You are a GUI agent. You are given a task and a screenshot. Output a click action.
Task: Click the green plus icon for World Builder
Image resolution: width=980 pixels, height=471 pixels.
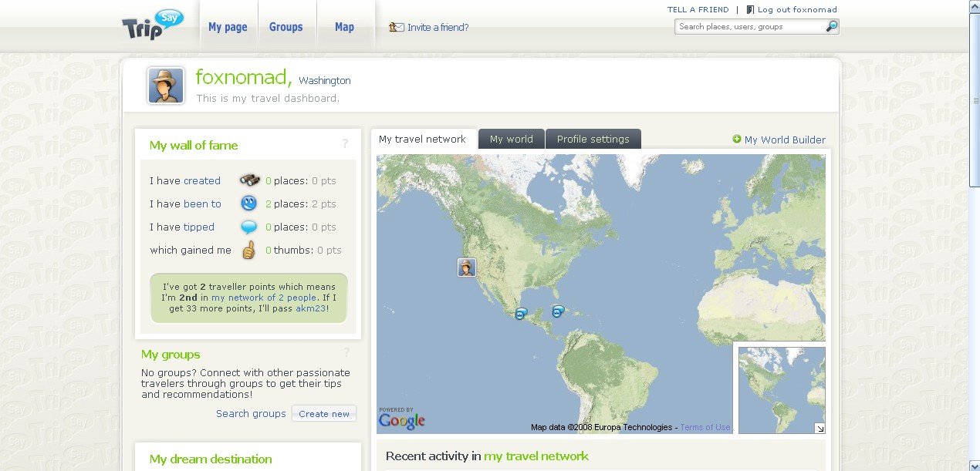tap(737, 140)
